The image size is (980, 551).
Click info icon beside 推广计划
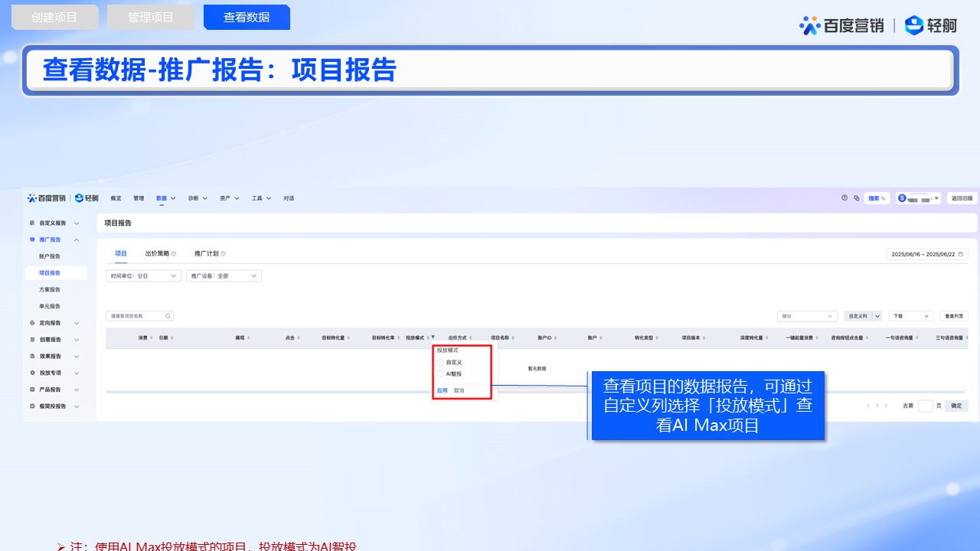[x=223, y=253]
